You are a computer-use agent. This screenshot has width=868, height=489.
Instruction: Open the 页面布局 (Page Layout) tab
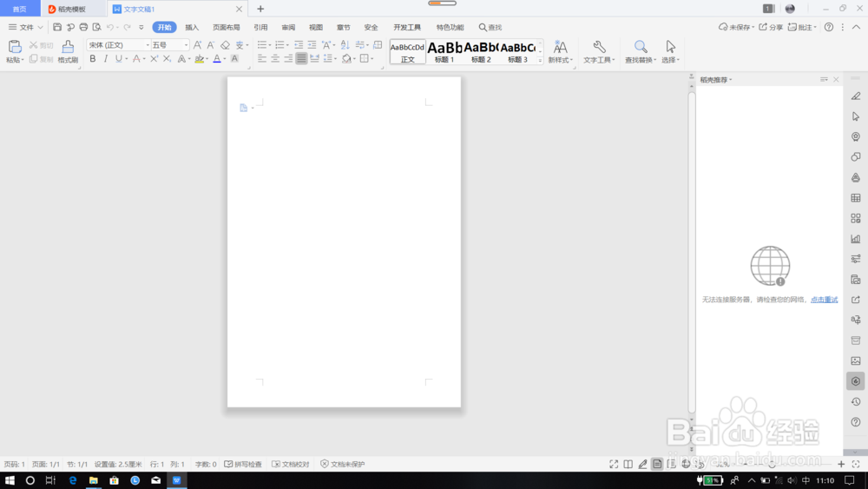(227, 27)
